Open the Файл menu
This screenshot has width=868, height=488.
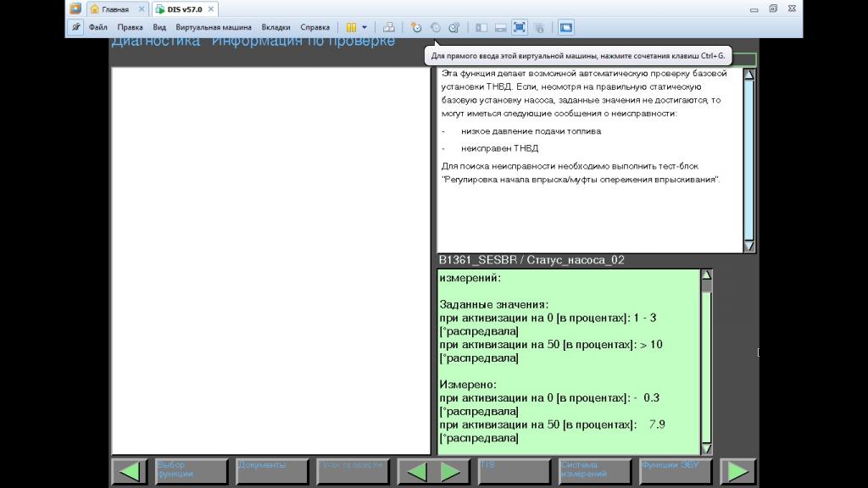[98, 27]
